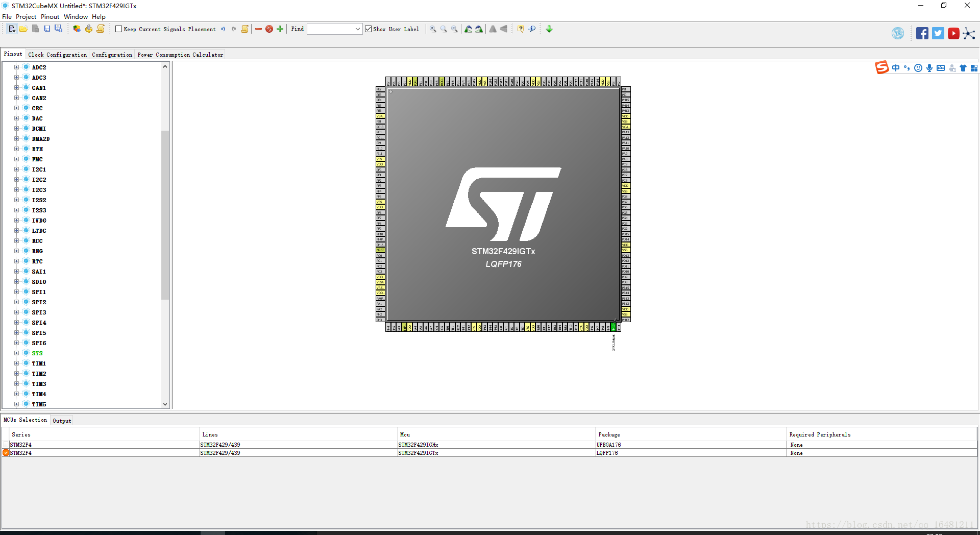Expand the TIM1 peripheral node
Viewport: 980px width, 535px height.
click(x=17, y=363)
